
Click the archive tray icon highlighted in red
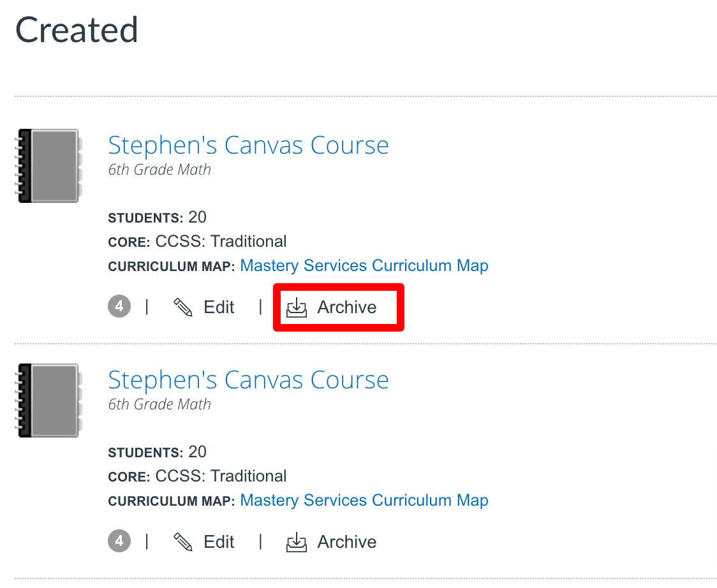tap(296, 308)
